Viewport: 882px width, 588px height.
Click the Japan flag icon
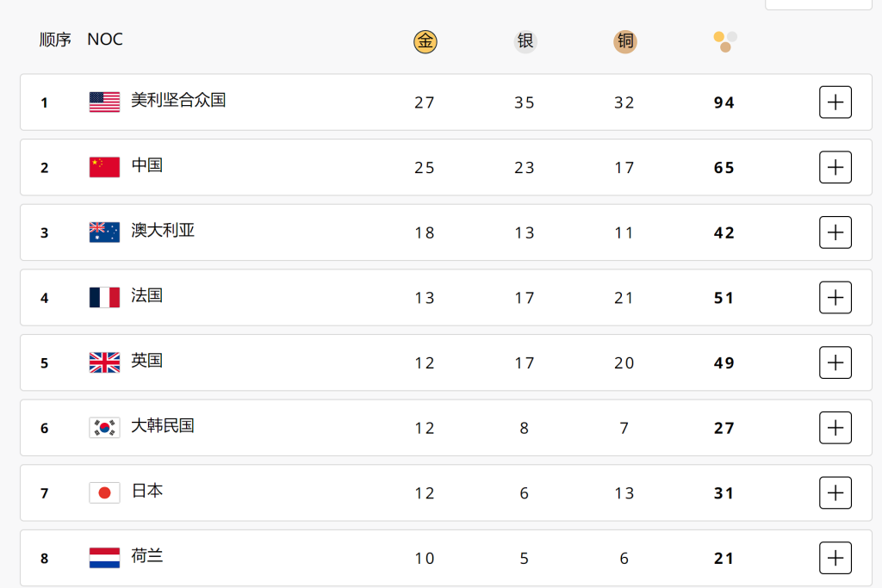point(104,493)
